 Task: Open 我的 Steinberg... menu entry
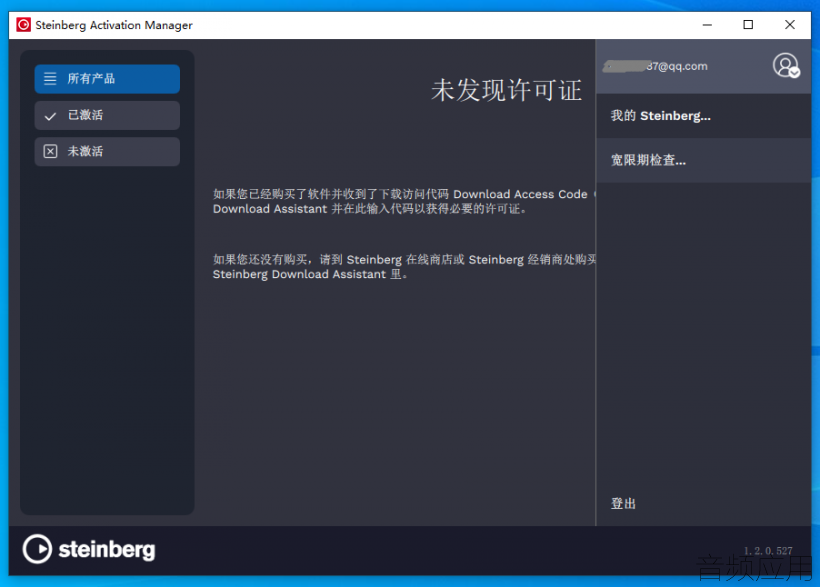coord(703,116)
